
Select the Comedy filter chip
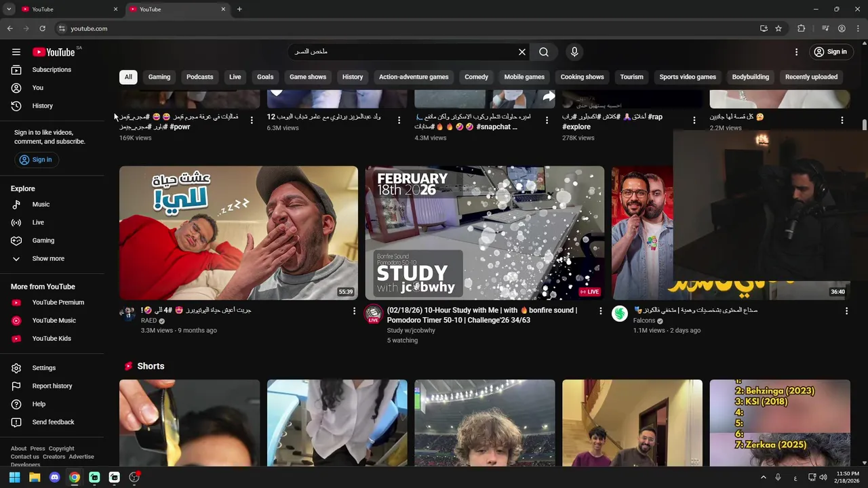pyautogui.click(x=476, y=77)
